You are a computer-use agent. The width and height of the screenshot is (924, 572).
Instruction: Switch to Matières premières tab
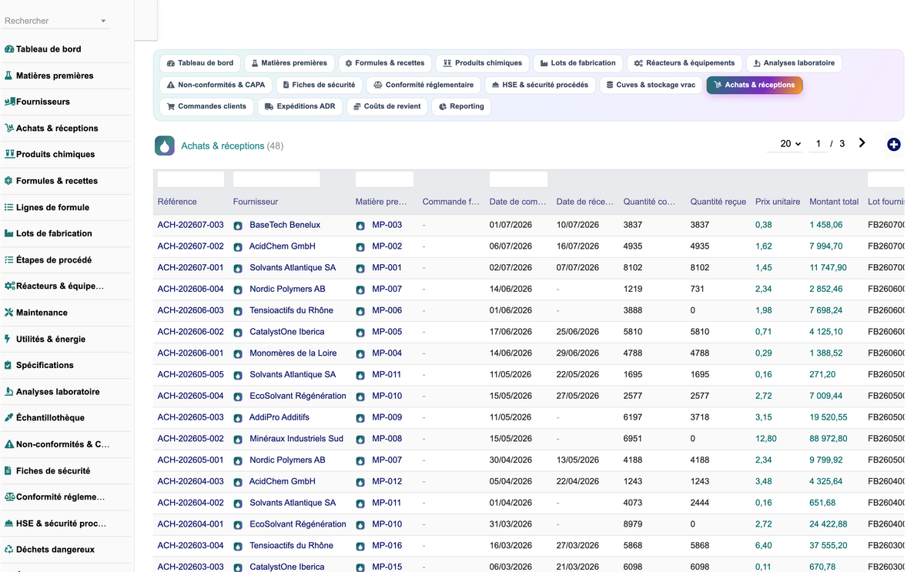click(290, 63)
